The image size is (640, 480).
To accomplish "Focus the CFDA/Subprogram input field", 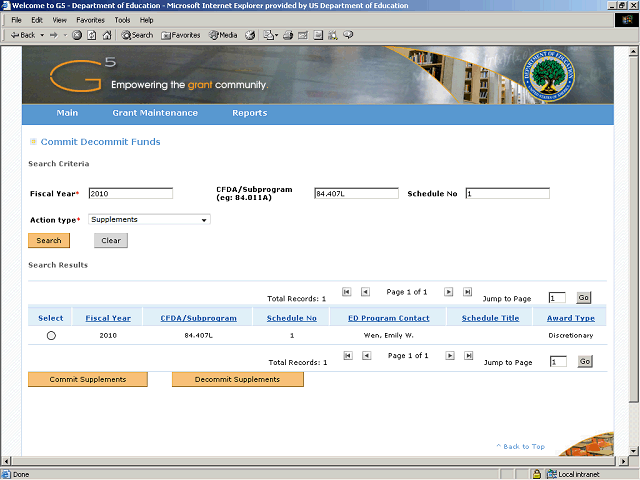I will tap(356, 193).
